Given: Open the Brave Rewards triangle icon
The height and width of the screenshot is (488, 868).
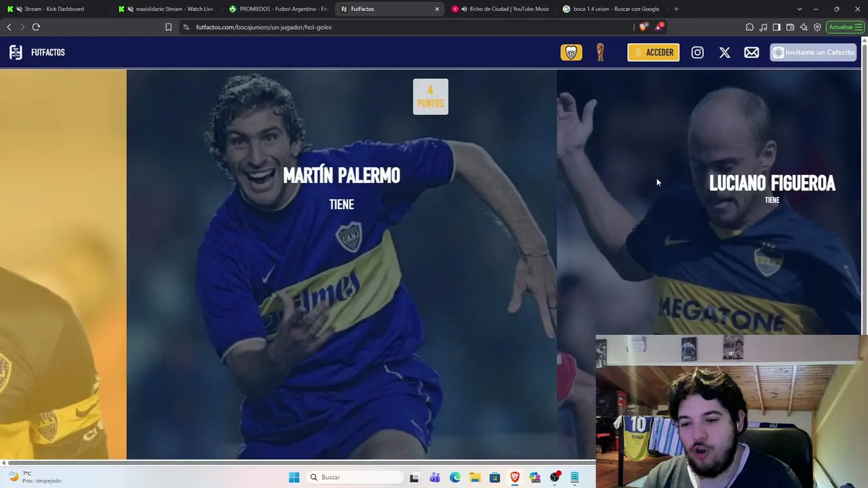Looking at the screenshot, I should (x=658, y=27).
